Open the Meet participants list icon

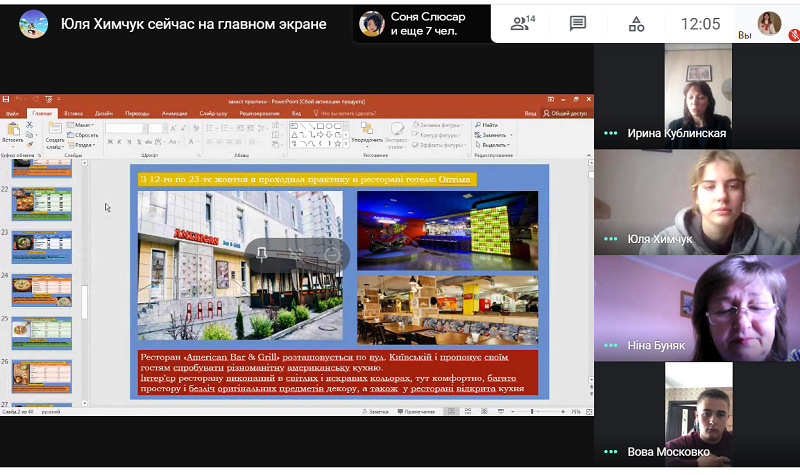click(x=522, y=23)
